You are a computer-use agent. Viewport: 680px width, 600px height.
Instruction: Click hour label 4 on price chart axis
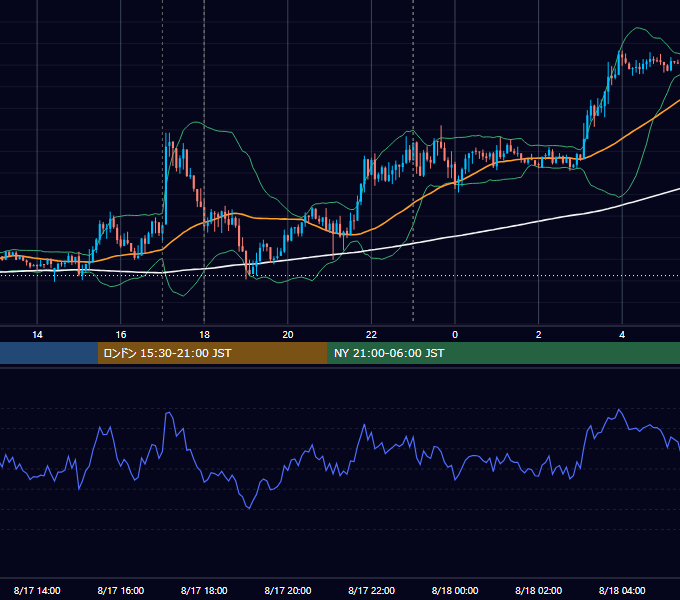coord(622,334)
